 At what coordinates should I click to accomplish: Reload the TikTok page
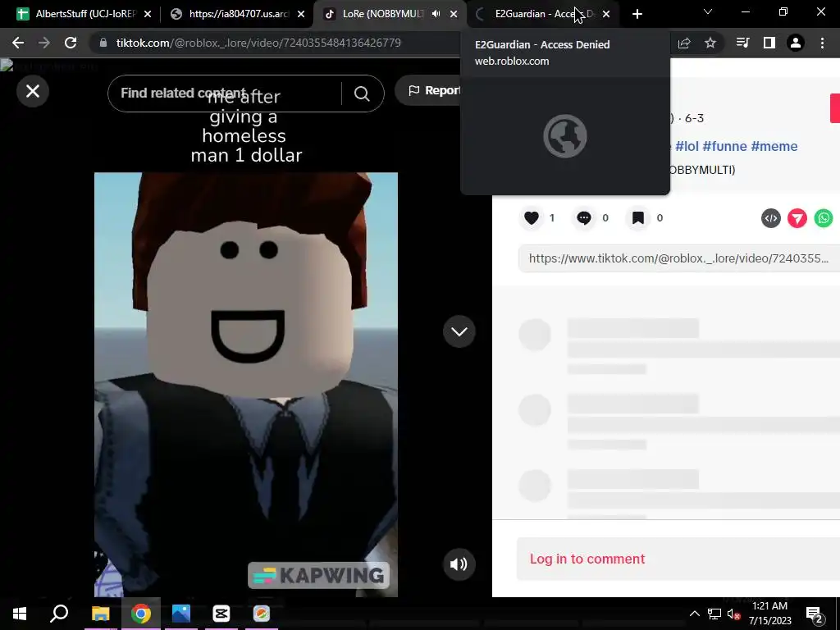point(71,43)
